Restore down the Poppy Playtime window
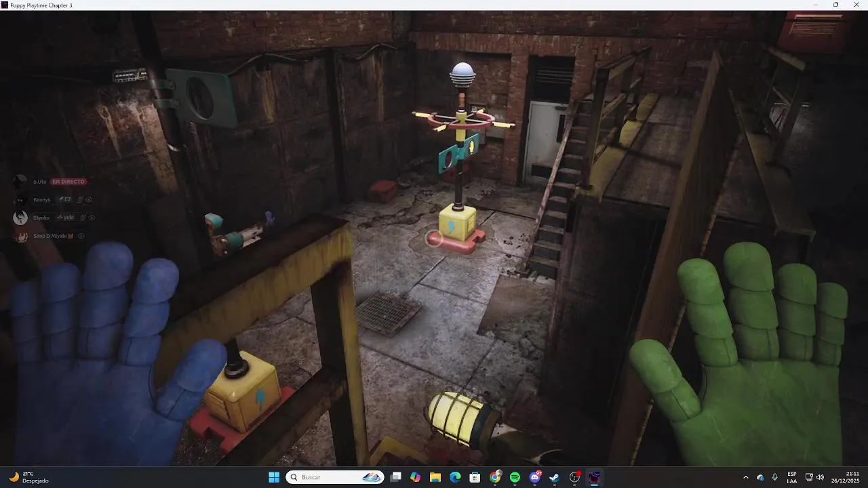This screenshot has width=868, height=488. point(835,5)
